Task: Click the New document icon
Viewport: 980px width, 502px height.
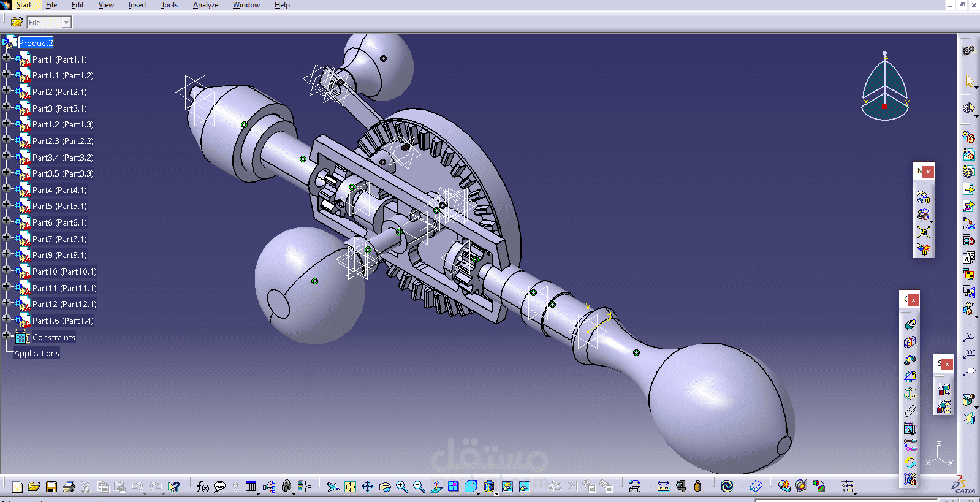Action: coord(17,487)
